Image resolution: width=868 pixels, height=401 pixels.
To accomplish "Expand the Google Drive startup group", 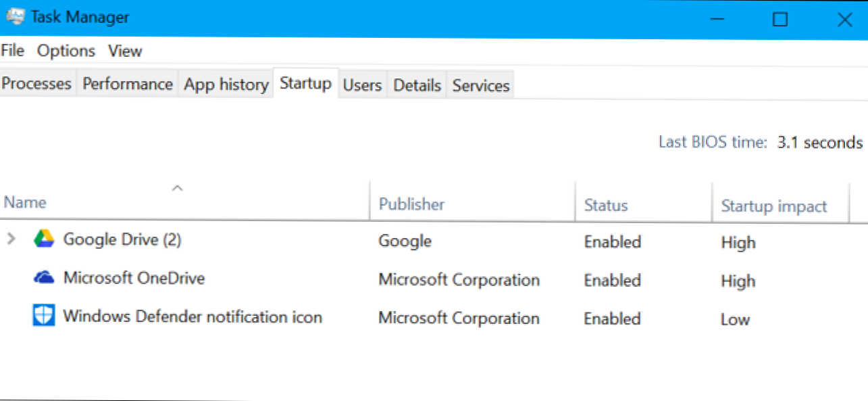I will pos(11,239).
